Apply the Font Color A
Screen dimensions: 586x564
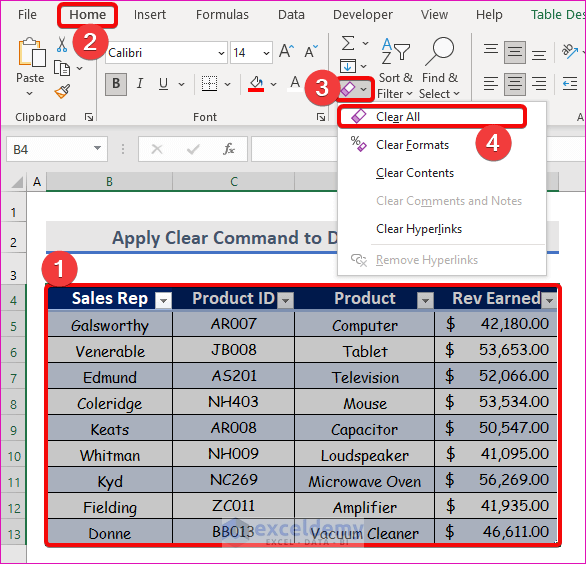coord(295,83)
